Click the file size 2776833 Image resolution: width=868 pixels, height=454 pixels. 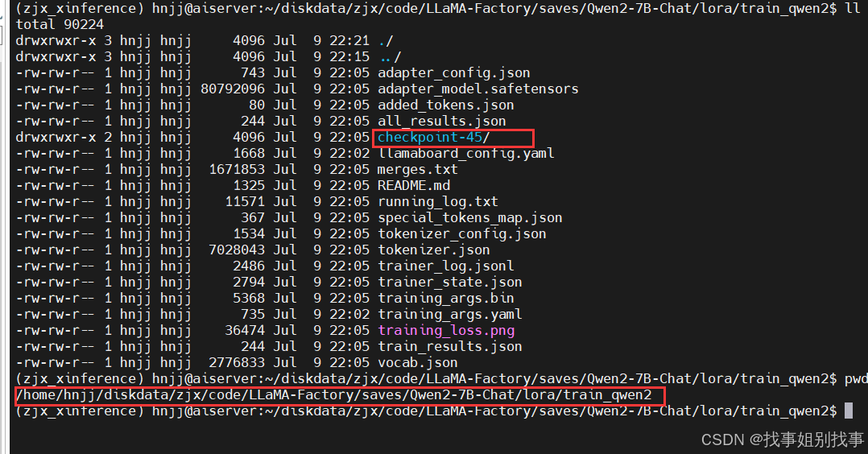pos(237,363)
